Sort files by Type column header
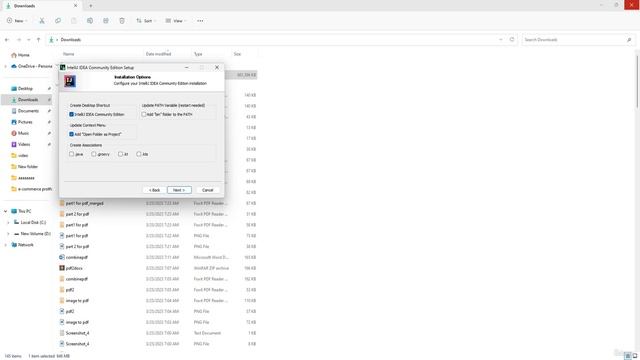This screenshot has width=640, height=360. click(198, 54)
